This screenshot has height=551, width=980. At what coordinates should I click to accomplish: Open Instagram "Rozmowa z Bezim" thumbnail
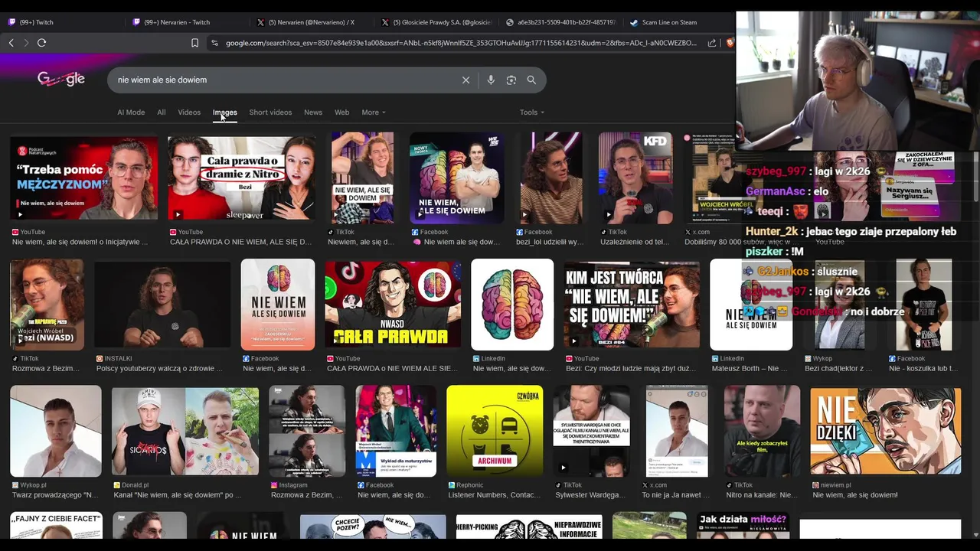(307, 431)
